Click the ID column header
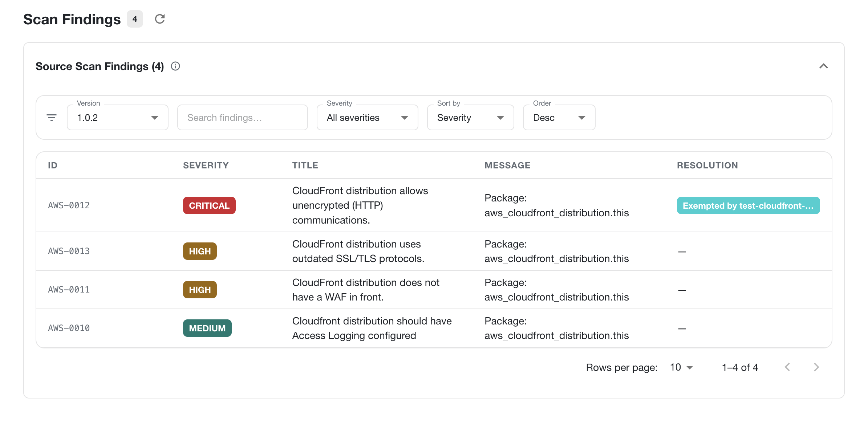 [x=53, y=165]
